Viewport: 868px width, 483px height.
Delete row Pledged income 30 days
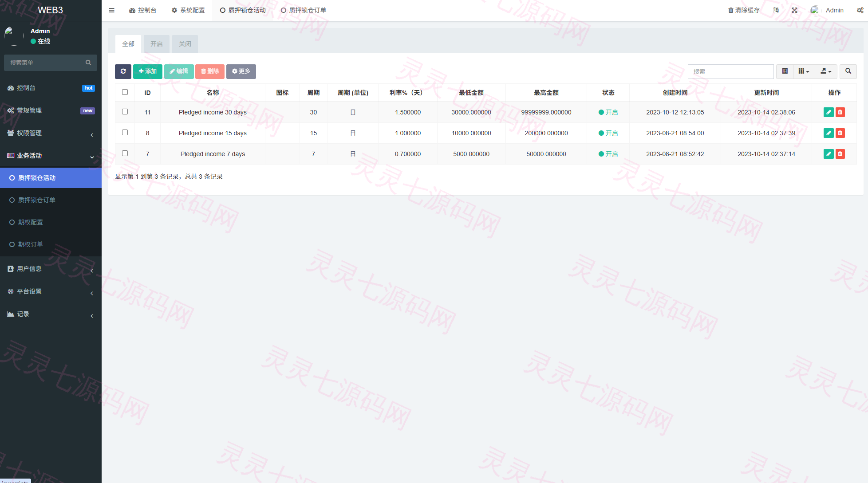pyautogui.click(x=840, y=112)
